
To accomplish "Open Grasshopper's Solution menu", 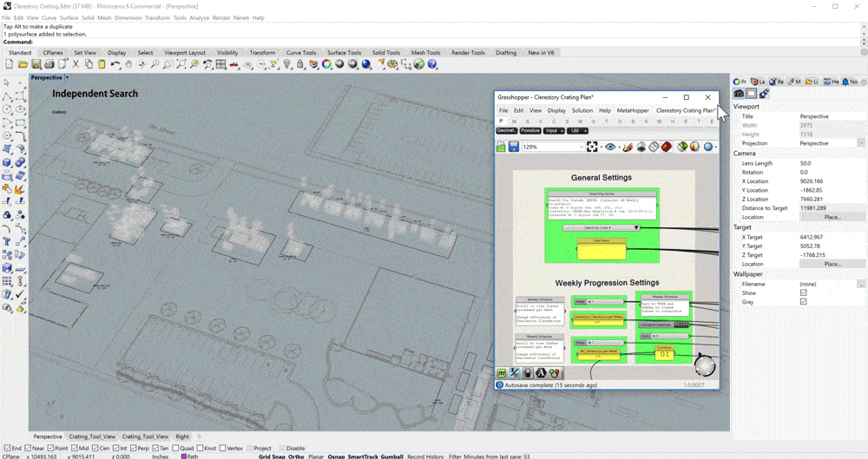I will [x=582, y=110].
